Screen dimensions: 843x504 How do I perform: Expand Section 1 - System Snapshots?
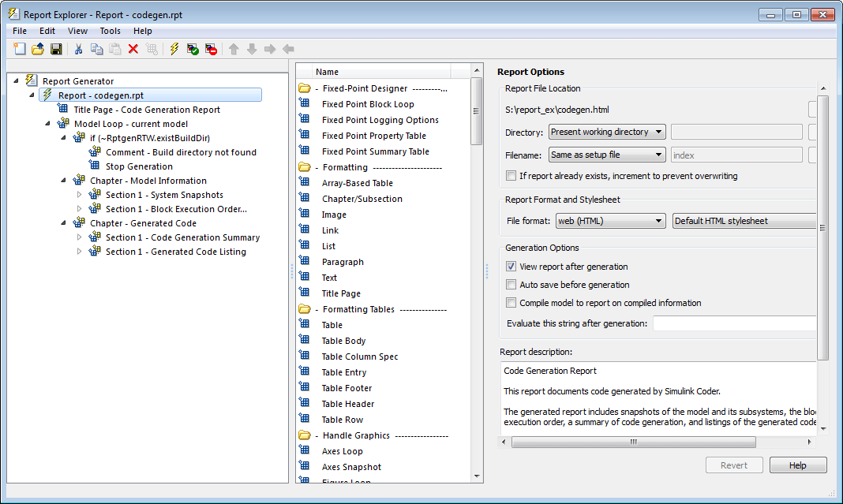(80, 195)
